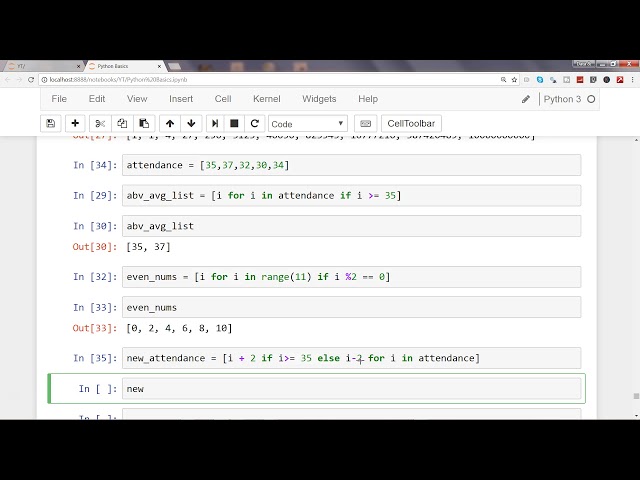Viewport: 640px width, 480px height.
Task: Click the In [33] even_nums cell
Action: (x=351, y=307)
